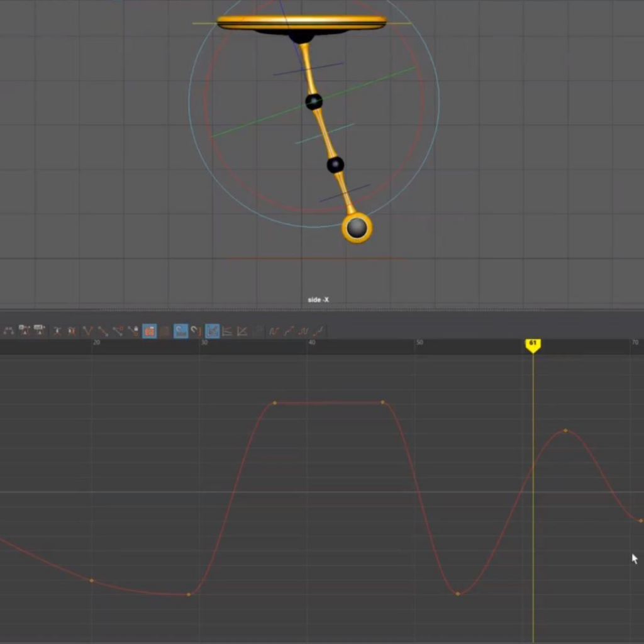Click frame 50 on the time ruler
The height and width of the screenshot is (644, 644).
click(x=419, y=342)
